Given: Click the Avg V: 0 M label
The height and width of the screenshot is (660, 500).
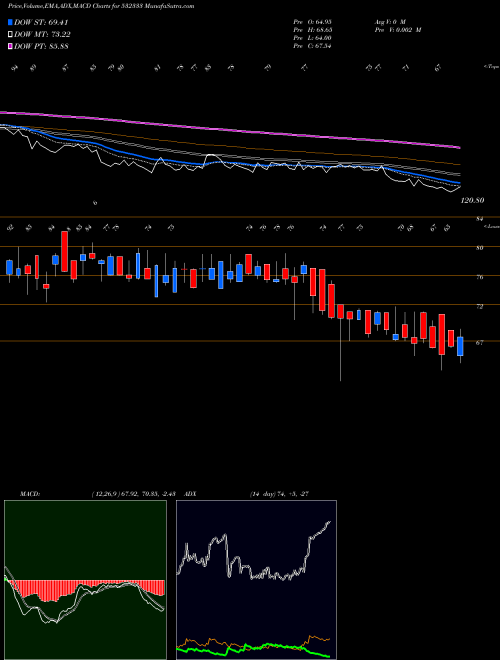Looking at the screenshot, I should (x=390, y=21).
